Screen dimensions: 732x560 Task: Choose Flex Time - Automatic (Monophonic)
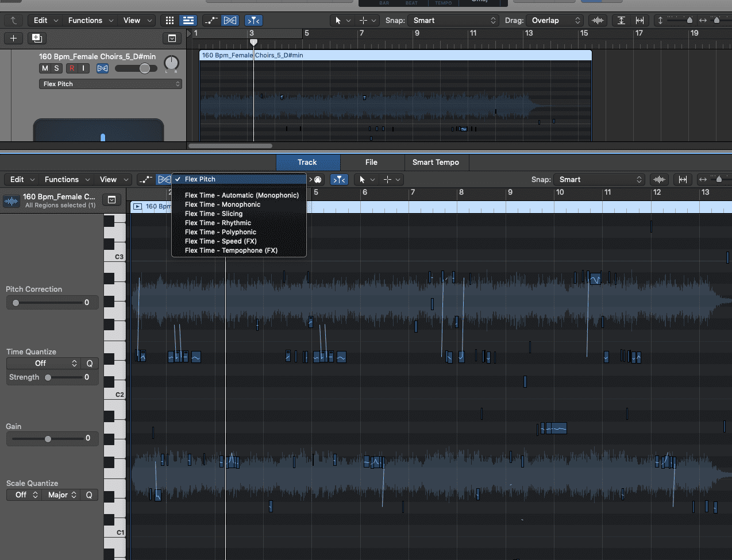pos(239,195)
